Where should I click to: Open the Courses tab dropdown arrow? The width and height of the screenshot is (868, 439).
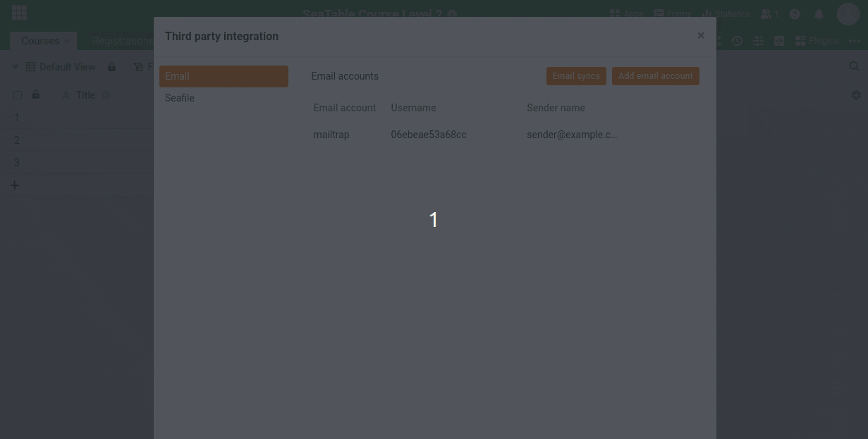point(68,41)
